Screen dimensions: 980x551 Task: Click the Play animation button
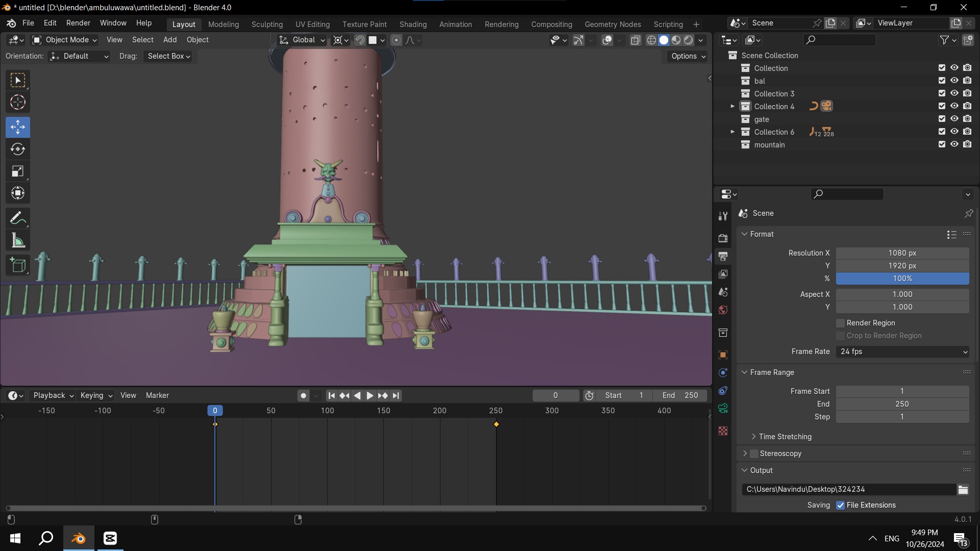coord(370,395)
